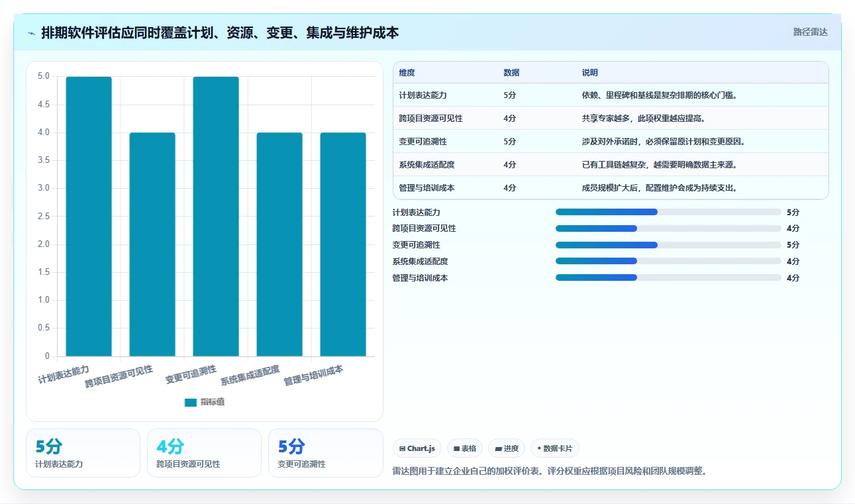
Task: Click the description 已有工具链越复杂，越需要明确数据主来源。
Action: point(660,165)
